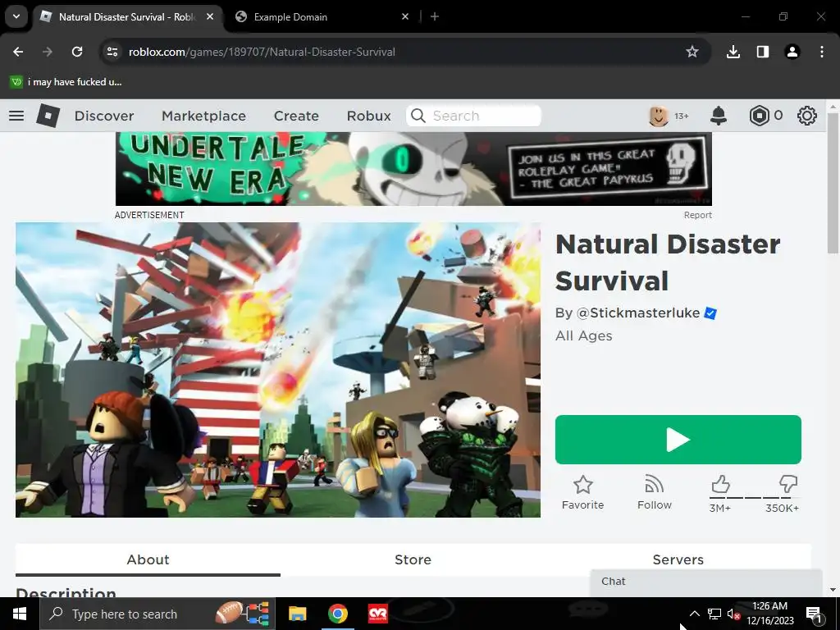The width and height of the screenshot is (840, 630).
Task: Go forward with the browser forward arrow
Action: tap(48, 52)
